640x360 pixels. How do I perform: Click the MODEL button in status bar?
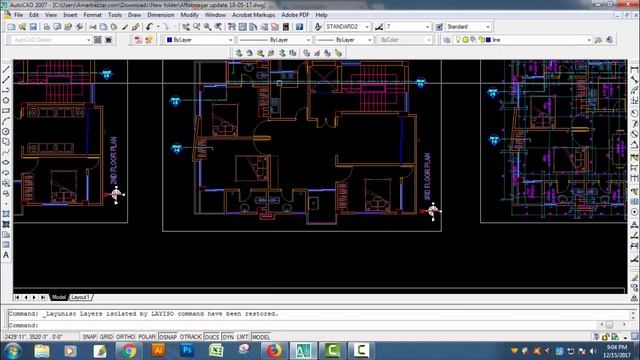point(261,337)
